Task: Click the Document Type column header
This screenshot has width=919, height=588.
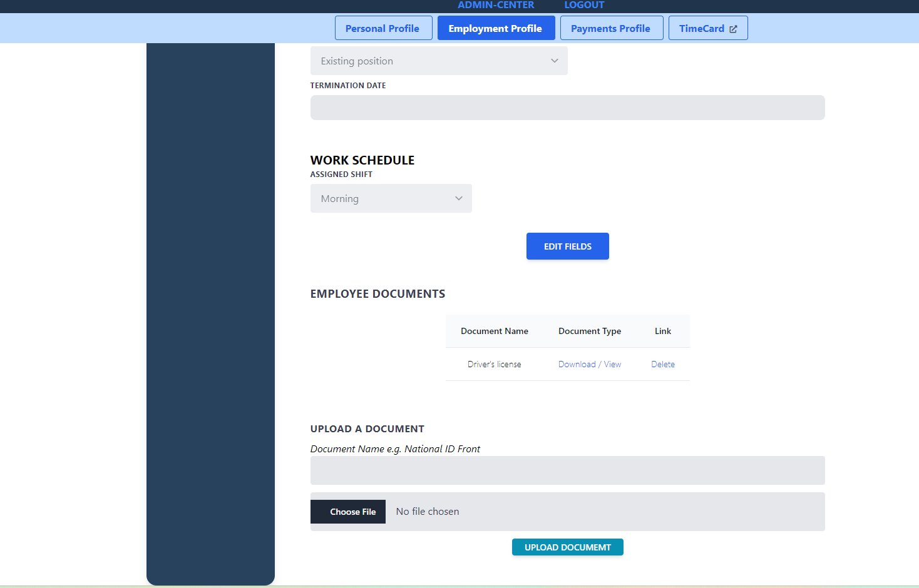Action: point(589,331)
